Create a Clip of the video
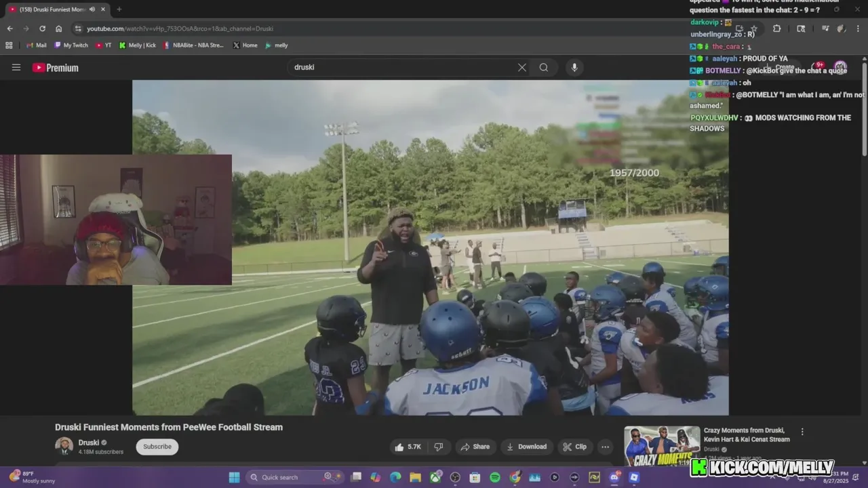Image resolution: width=868 pixels, height=488 pixels. [x=575, y=447]
